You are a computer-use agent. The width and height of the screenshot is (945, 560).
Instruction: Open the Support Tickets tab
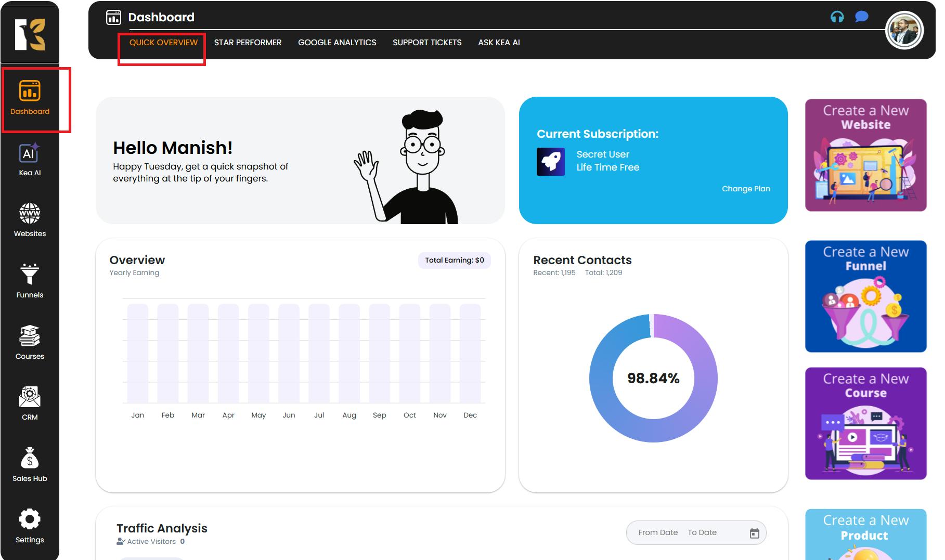tap(427, 43)
